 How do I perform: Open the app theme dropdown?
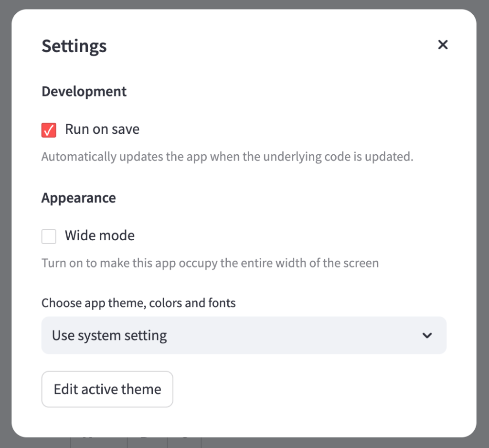pyautogui.click(x=244, y=335)
